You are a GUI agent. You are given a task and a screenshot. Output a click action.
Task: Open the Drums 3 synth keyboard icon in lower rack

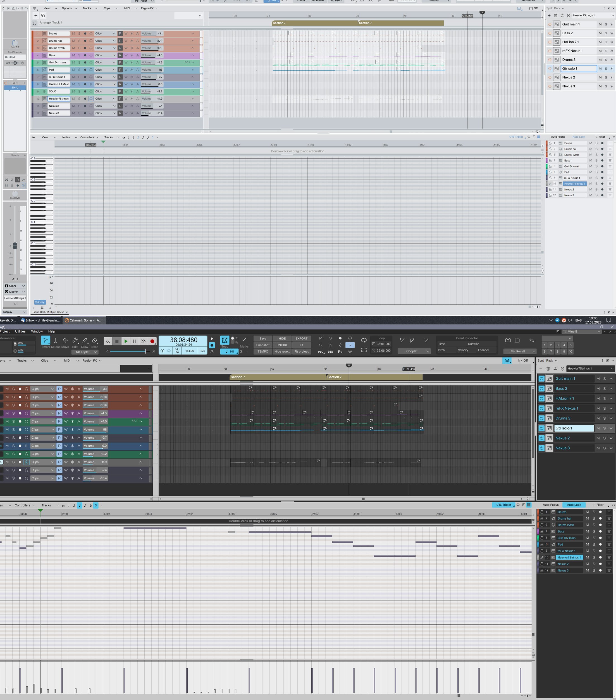(549, 418)
